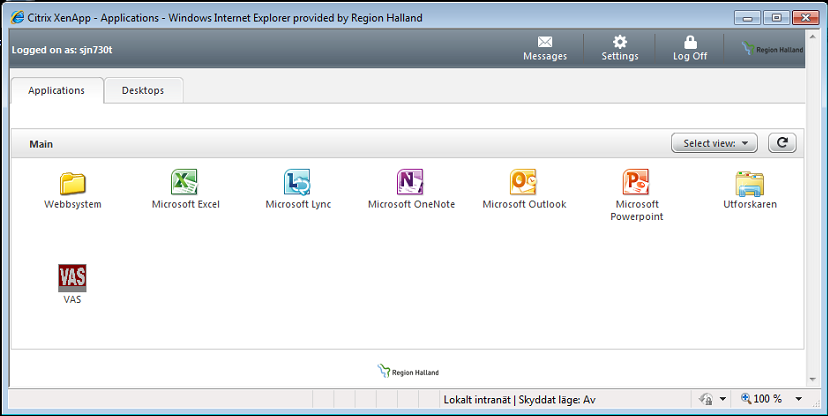The width and height of the screenshot is (828, 416).
Task: Click scrollbar up arrow
Action: click(x=813, y=36)
